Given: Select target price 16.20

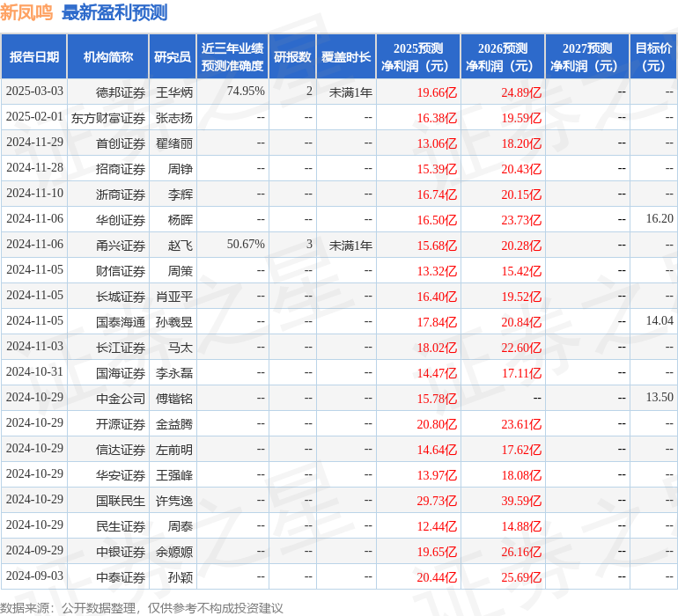Looking at the screenshot, I should point(660,219).
